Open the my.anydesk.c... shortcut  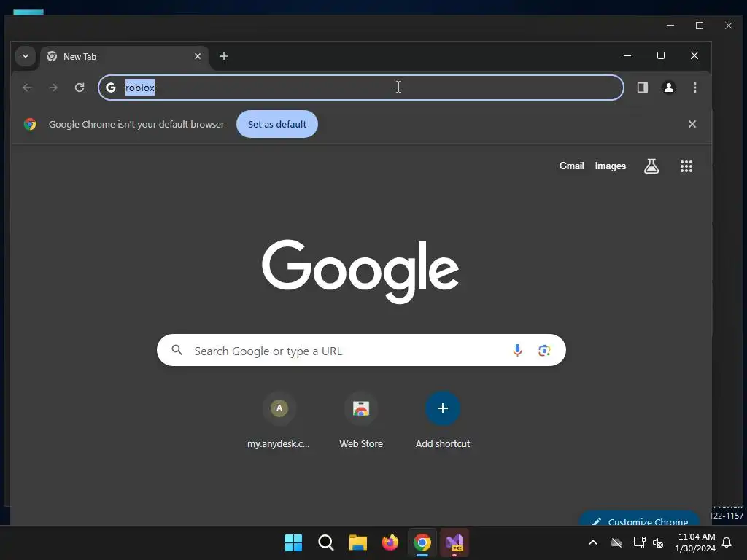pyautogui.click(x=279, y=421)
